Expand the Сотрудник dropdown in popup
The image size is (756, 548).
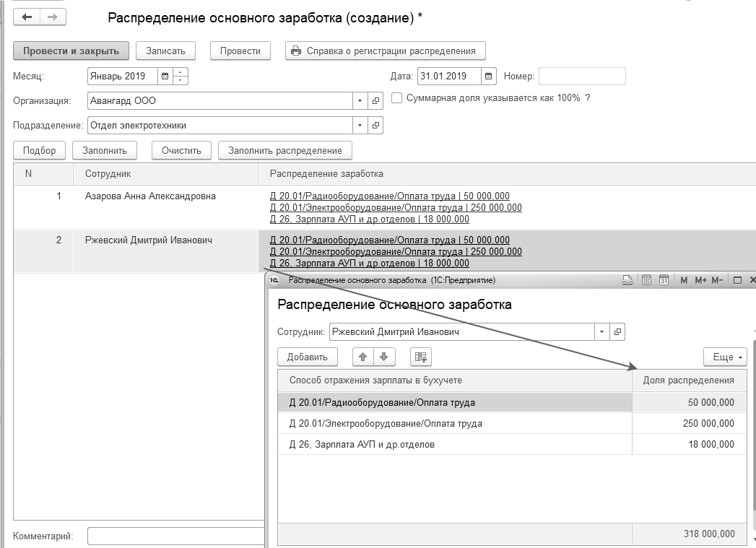pos(601,331)
